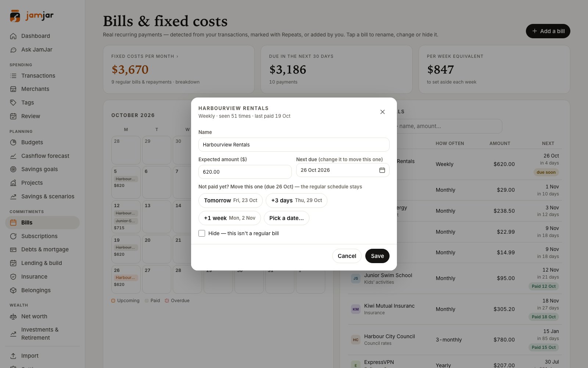
Task: Go to Lending & build section
Action: pos(42,263)
